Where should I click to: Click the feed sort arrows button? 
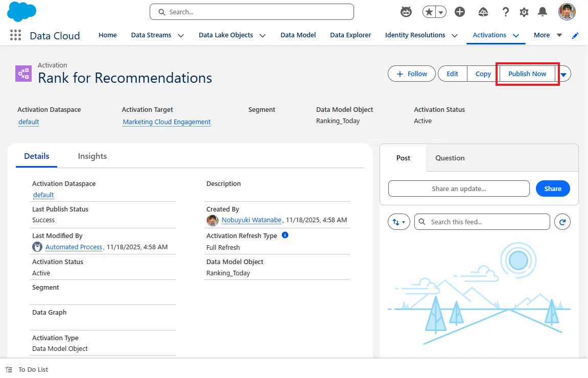(x=398, y=222)
